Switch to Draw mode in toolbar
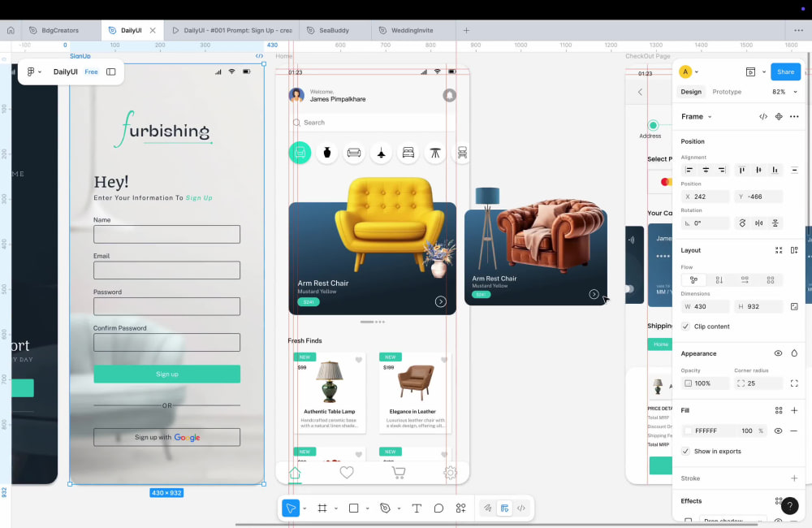 (x=488, y=509)
